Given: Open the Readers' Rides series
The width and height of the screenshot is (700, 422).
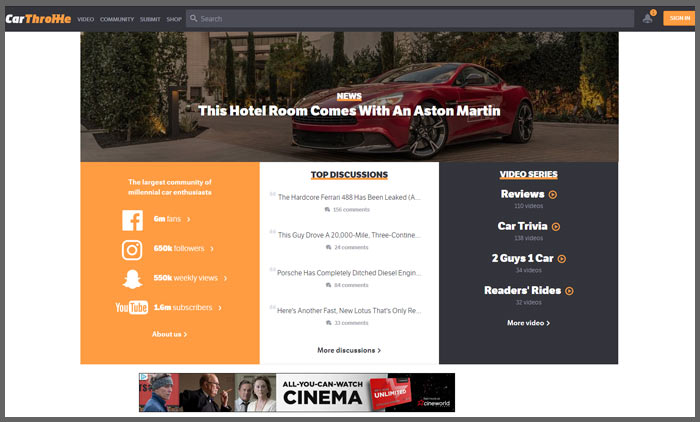Looking at the screenshot, I should (523, 291).
